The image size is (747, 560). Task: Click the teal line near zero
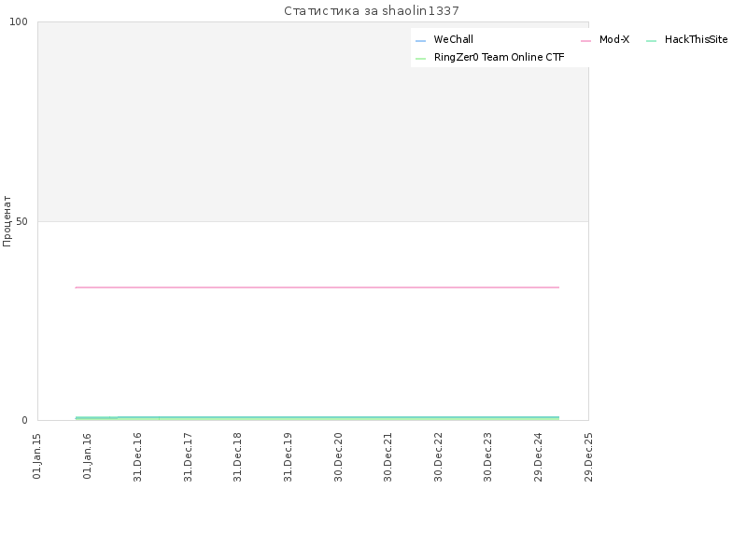(317, 417)
